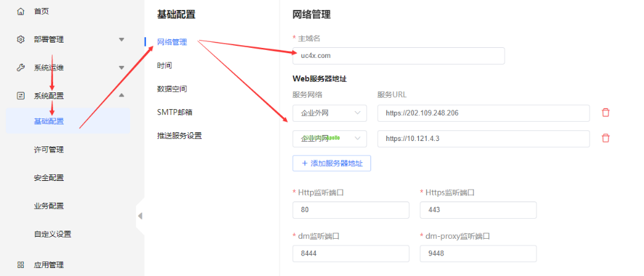The height and width of the screenshot is (276, 644).
Task: Click the Https监听端口 field showing 443
Action: click(x=478, y=210)
